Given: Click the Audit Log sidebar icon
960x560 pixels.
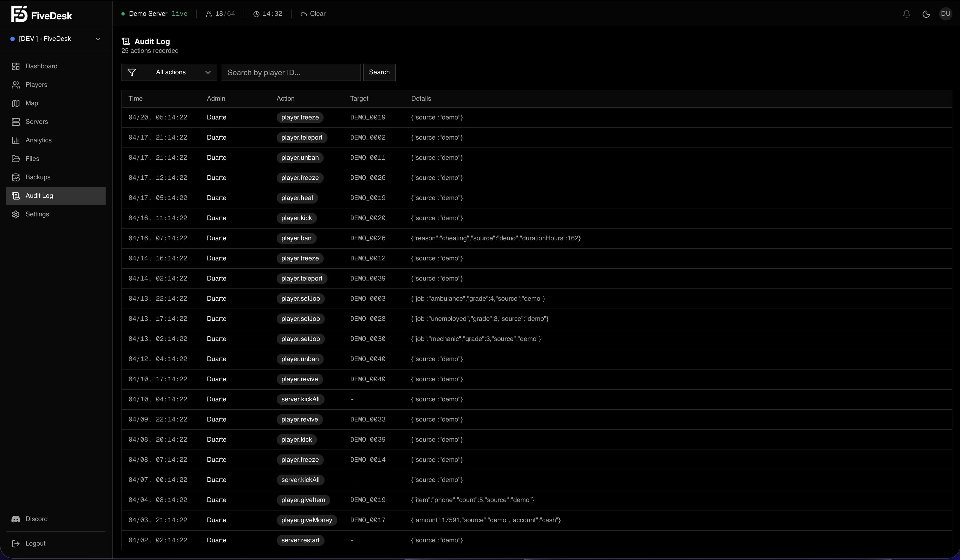Looking at the screenshot, I should (x=16, y=196).
